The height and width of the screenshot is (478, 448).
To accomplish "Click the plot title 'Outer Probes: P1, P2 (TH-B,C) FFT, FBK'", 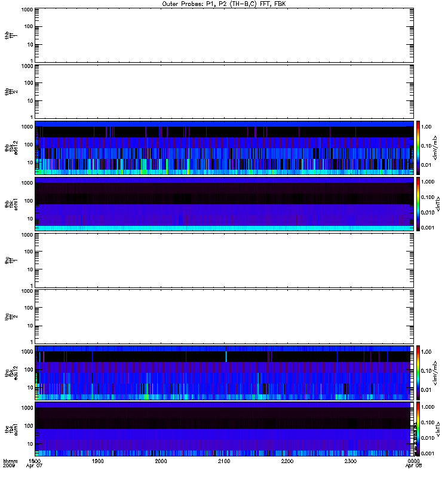I will coord(224,4).
